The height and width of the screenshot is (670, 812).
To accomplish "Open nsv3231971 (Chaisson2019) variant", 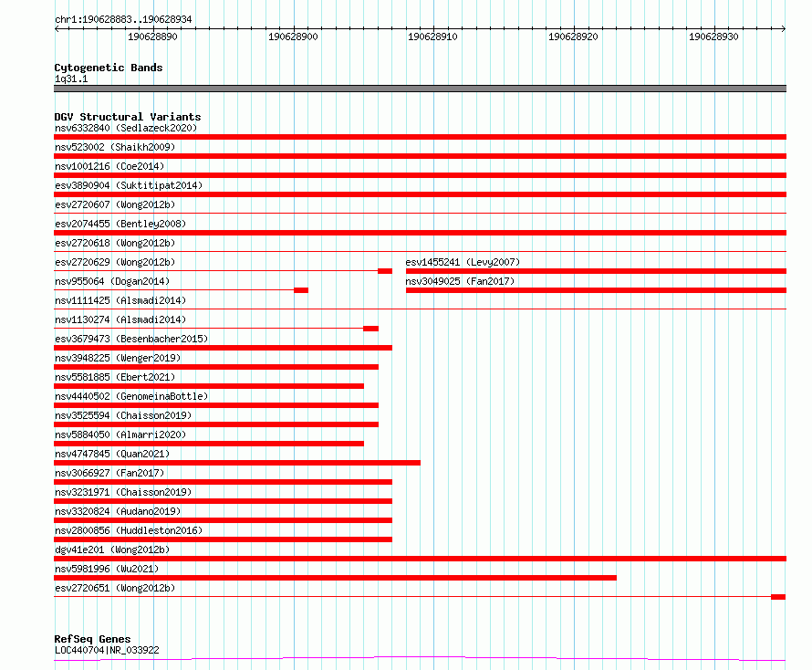I will pos(123,492).
